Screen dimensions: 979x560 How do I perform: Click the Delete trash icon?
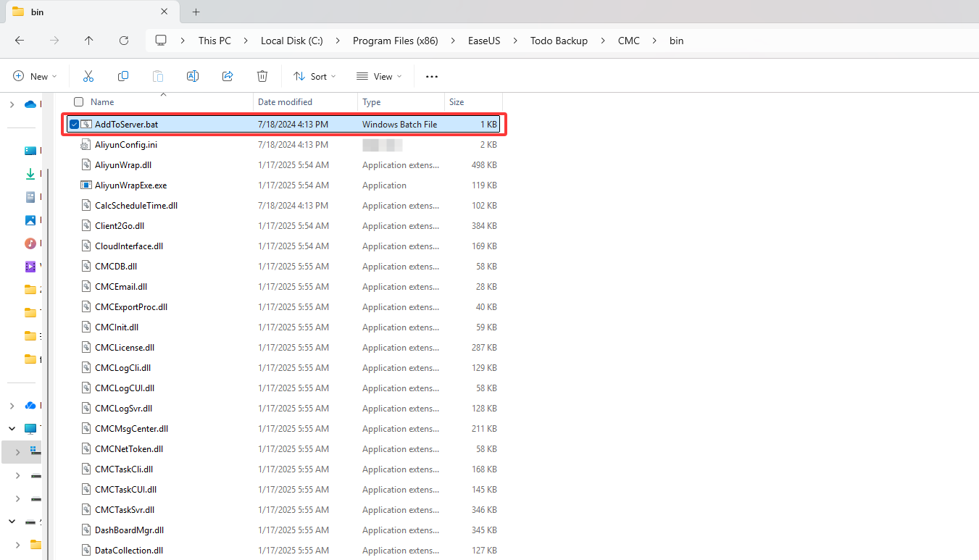(x=262, y=76)
